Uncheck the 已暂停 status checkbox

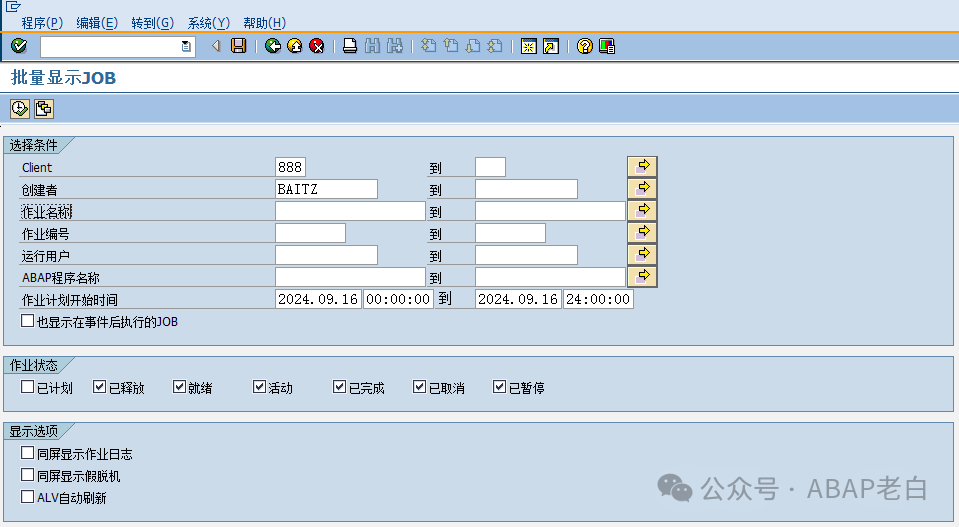499,386
